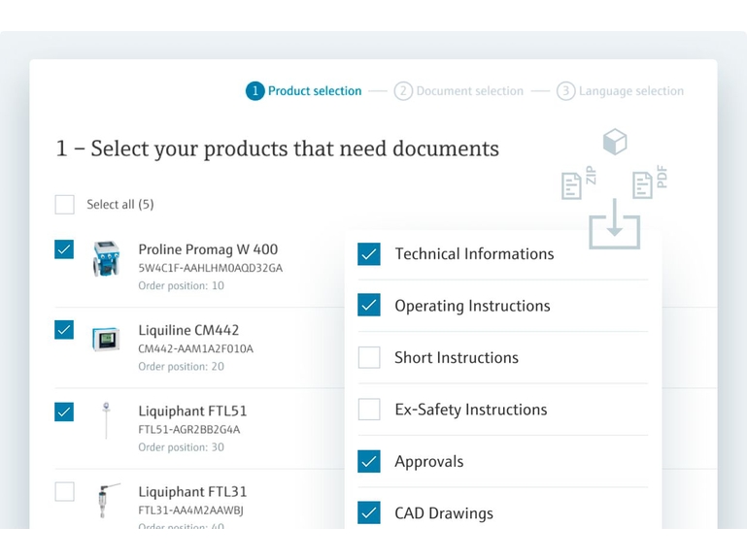Viewport: 747px width, 560px height.
Task: Uncheck the Proline Promag W 400 checkbox
Action: coord(64,249)
